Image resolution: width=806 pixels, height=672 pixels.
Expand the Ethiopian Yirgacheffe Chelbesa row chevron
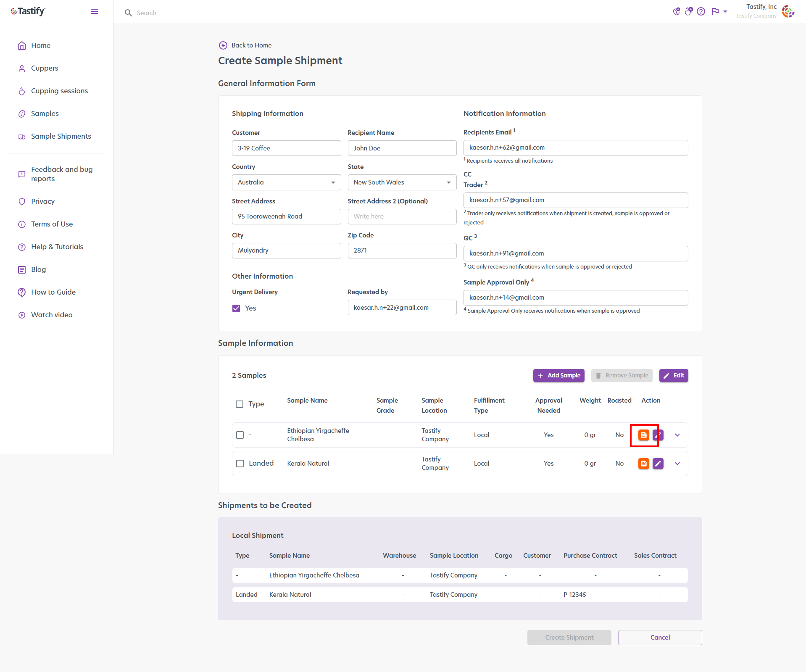(x=677, y=435)
